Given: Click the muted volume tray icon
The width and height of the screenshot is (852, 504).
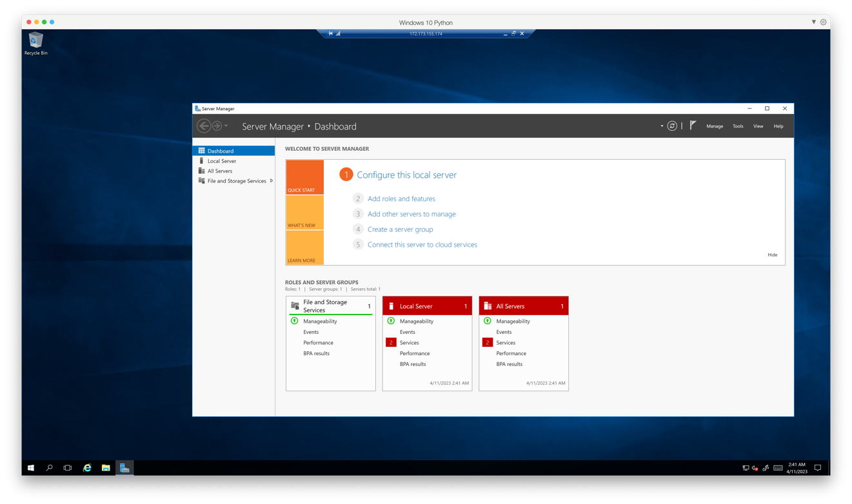Looking at the screenshot, I should tap(755, 468).
